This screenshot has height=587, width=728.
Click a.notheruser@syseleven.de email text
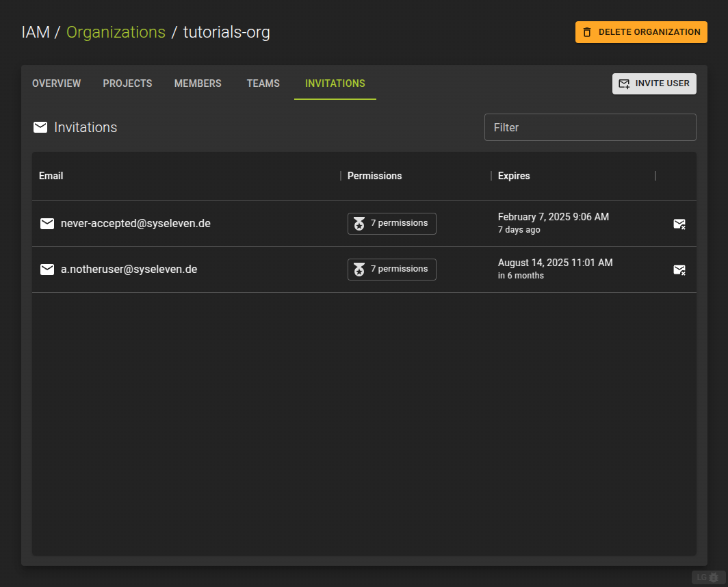129,270
